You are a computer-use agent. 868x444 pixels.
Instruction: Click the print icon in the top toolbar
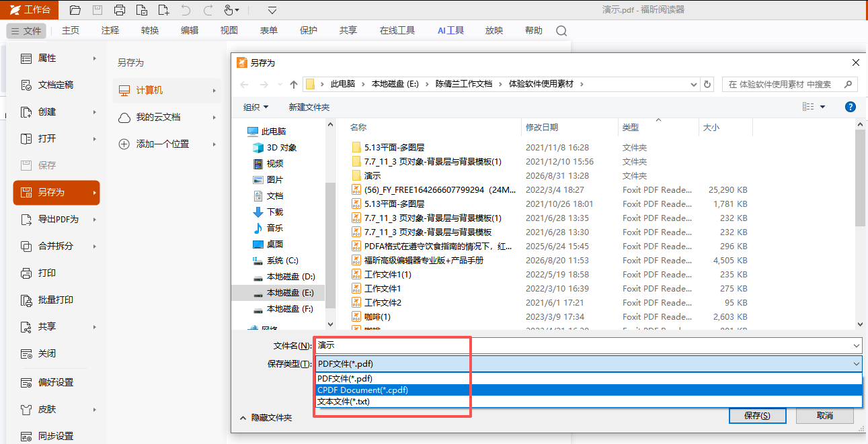[120, 10]
